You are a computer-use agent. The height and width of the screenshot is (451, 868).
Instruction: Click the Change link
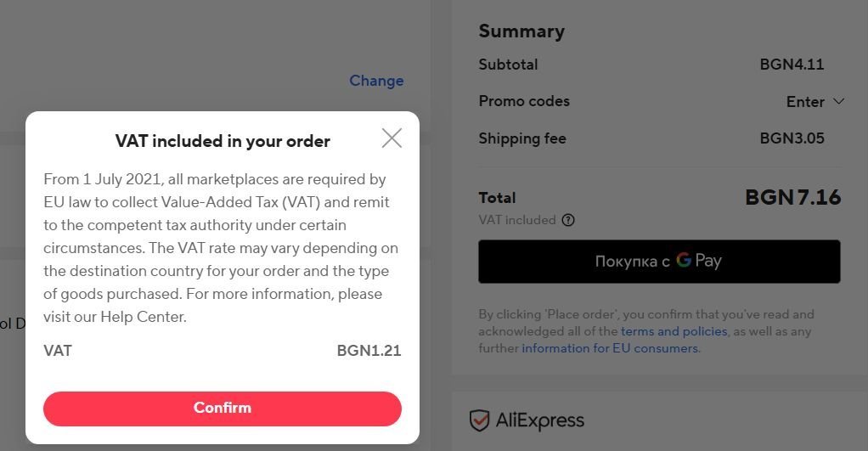point(376,81)
